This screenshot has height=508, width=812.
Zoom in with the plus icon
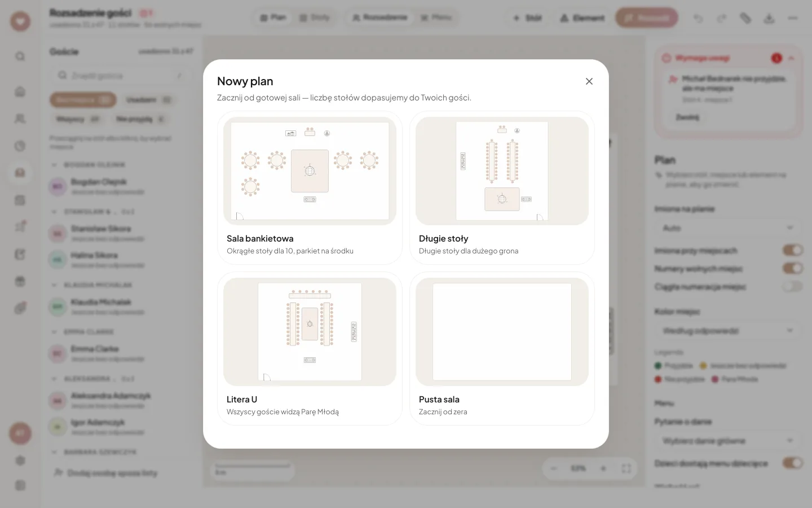[x=603, y=468]
